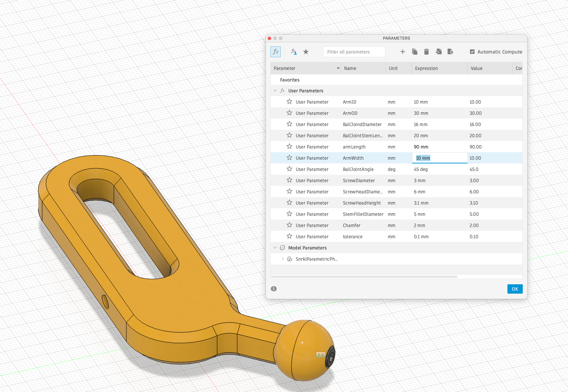Image resolution: width=568 pixels, height=392 pixels.
Task: Sort by the Name column header
Action: point(363,68)
